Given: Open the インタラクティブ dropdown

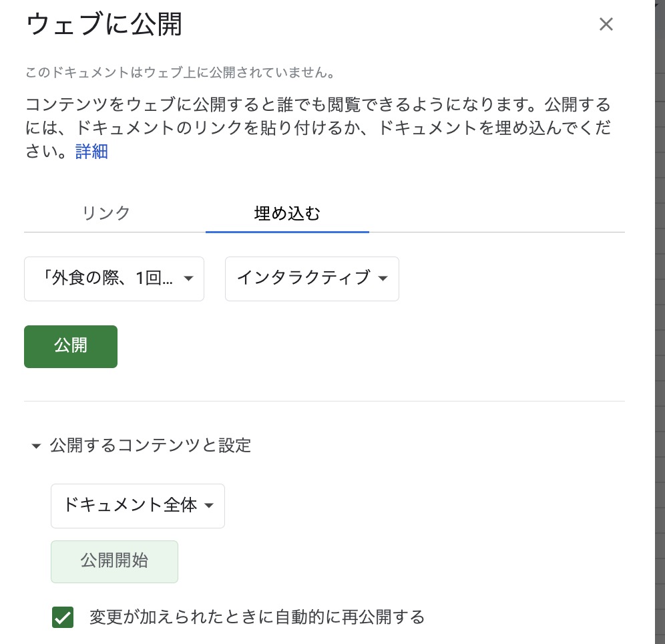Looking at the screenshot, I should coord(304,279).
